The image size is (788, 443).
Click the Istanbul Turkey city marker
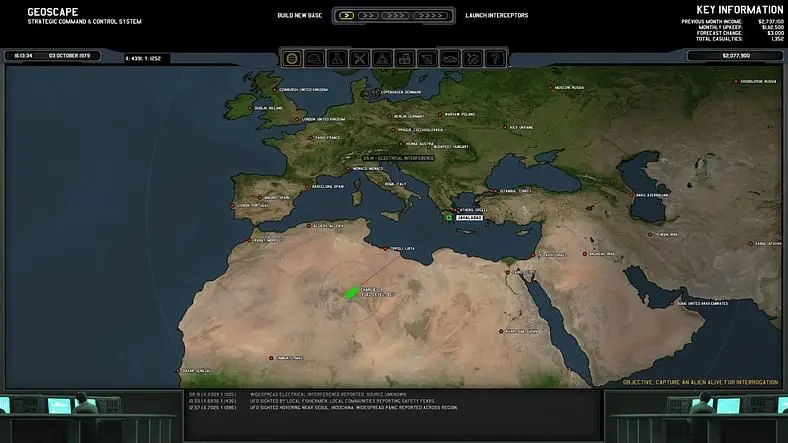pos(495,191)
